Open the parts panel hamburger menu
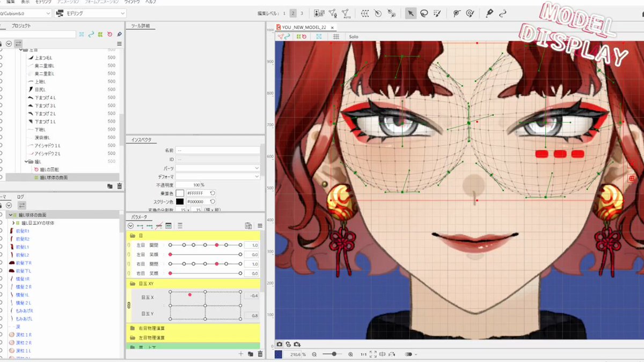This screenshot has height=362, width=644. click(x=119, y=43)
